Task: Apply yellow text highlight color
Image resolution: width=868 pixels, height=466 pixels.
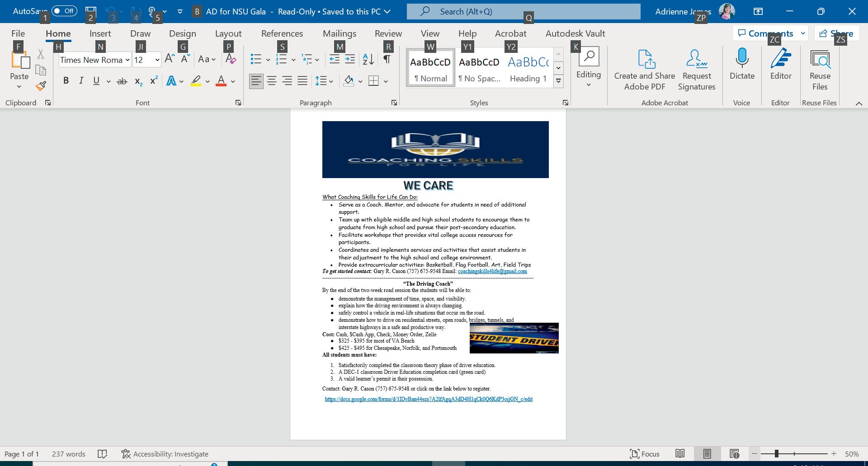Action: pyautogui.click(x=196, y=81)
